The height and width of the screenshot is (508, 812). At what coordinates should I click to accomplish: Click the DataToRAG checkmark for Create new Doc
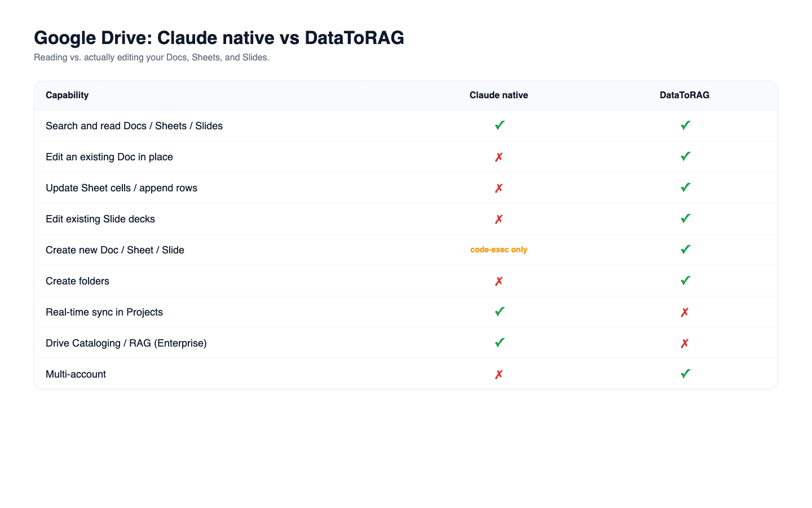685,249
